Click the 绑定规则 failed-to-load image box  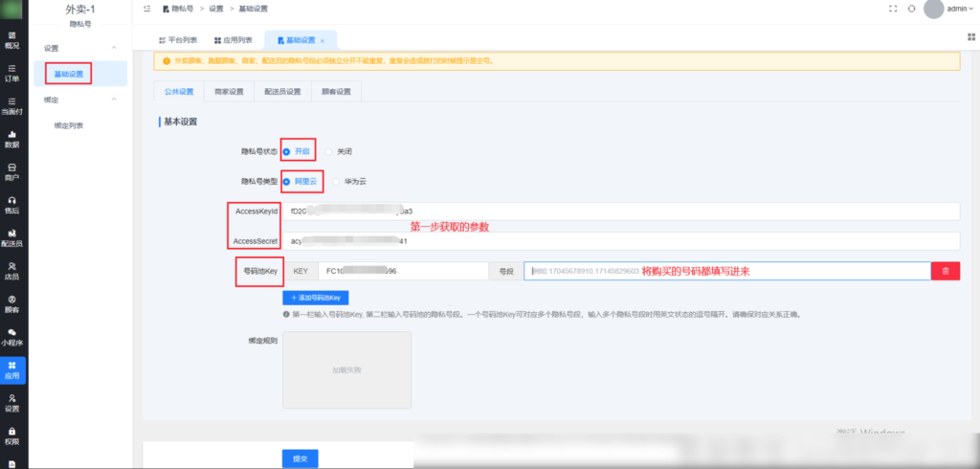click(346, 369)
